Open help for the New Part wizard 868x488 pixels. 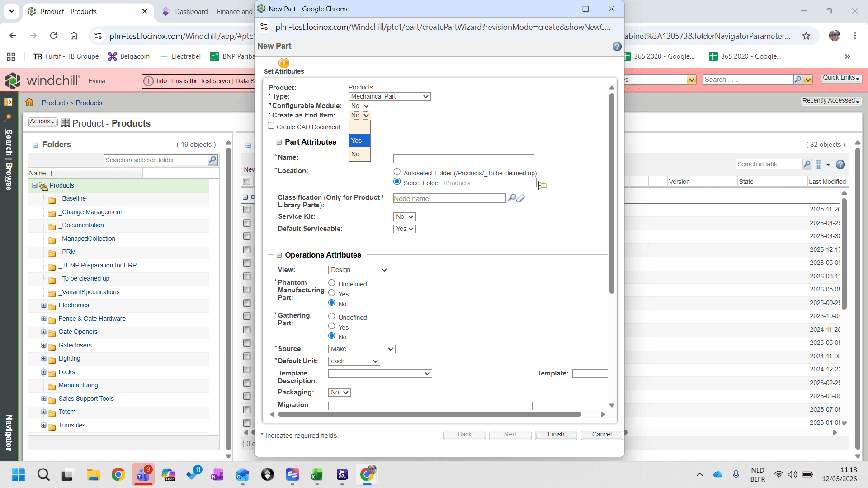[x=617, y=47]
